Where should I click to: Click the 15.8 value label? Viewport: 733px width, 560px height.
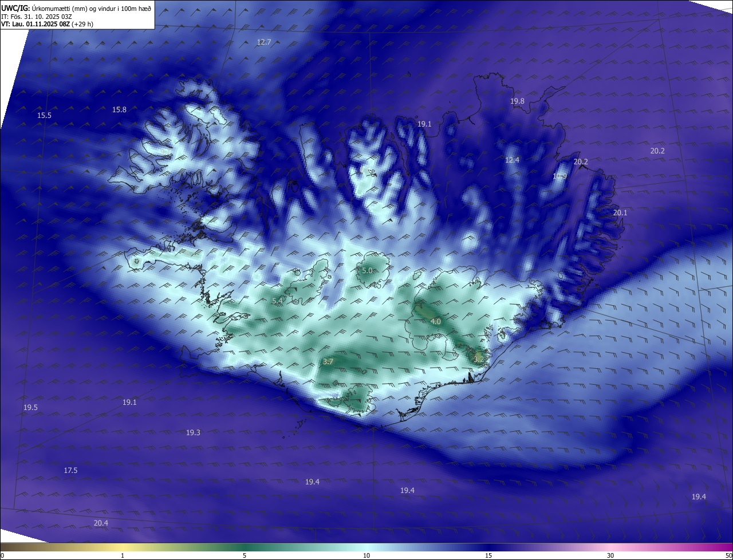[x=119, y=109]
